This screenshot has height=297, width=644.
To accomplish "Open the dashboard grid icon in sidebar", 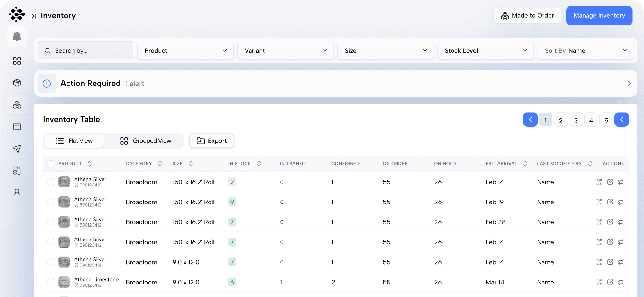I will point(17,61).
